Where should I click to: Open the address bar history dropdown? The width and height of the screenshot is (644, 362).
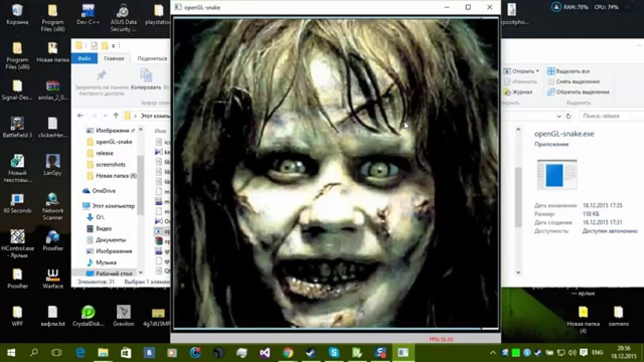(559, 116)
